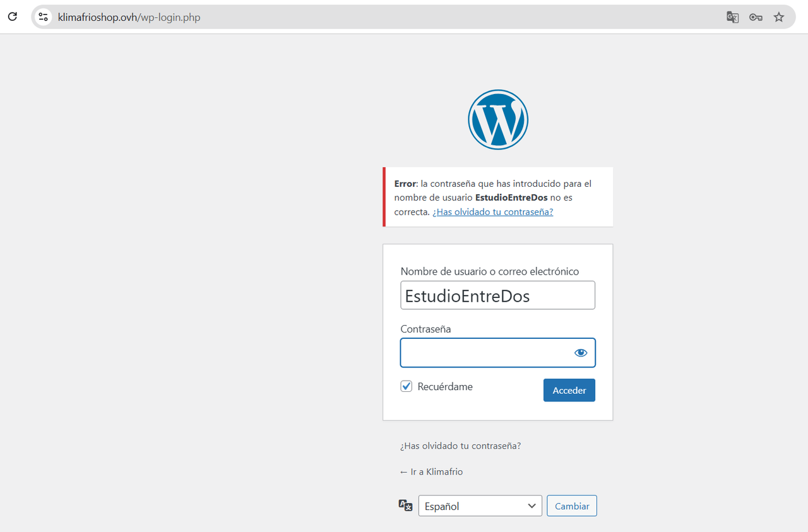Screen dimensions: 808x532
Task: Bookmark this page with the star icon
Action: [x=779, y=17]
